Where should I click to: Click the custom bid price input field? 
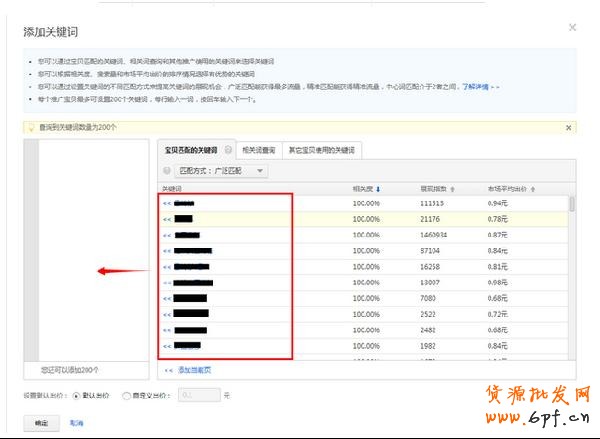pos(199,395)
